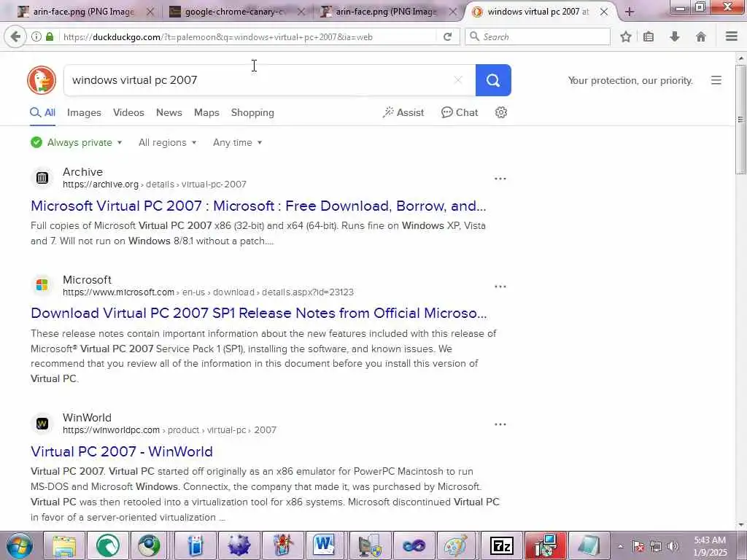The image size is (747, 560).
Task: Switch to Images results
Action: tap(84, 113)
